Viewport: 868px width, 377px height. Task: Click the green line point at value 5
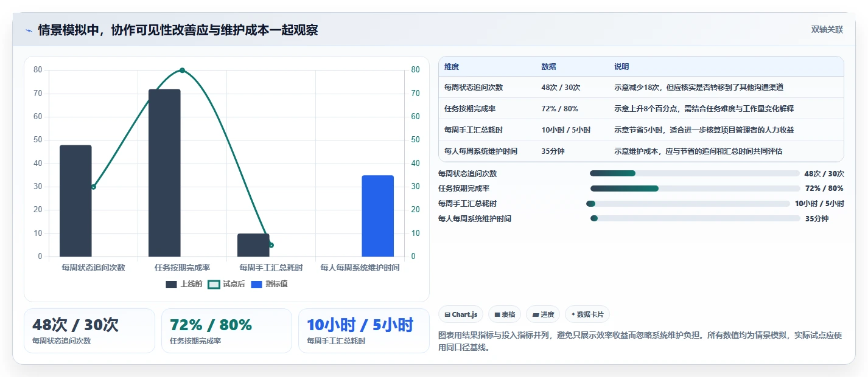pyautogui.click(x=271, y=245)
